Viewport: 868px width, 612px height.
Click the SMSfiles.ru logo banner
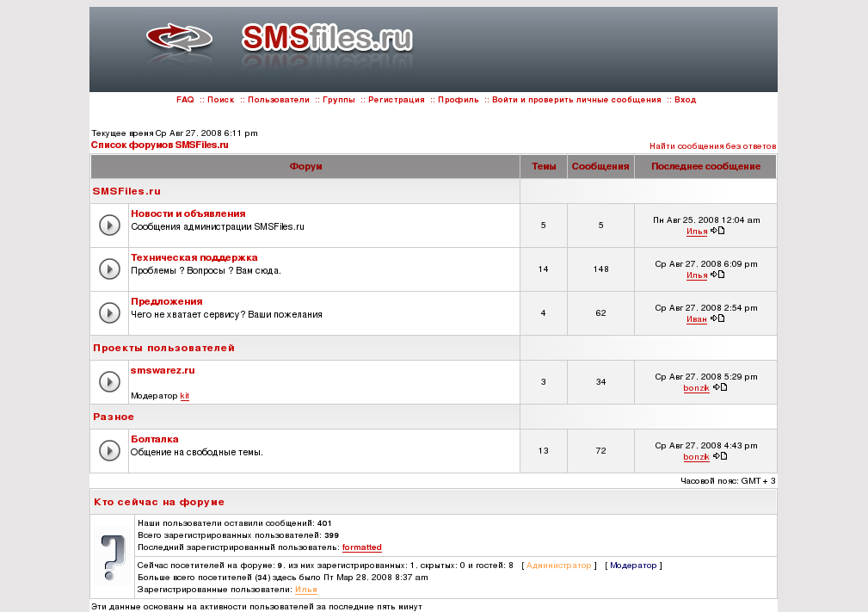click(433, 49)
